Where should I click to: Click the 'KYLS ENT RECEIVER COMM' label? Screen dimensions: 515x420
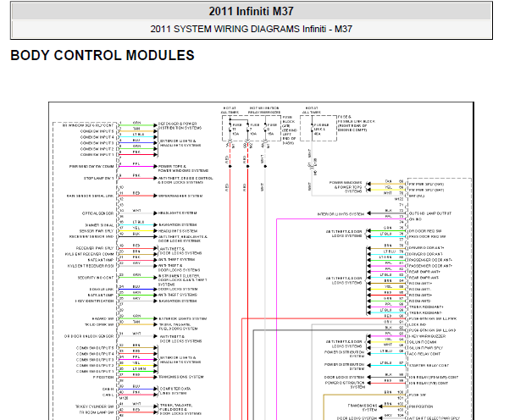point(89,254)
